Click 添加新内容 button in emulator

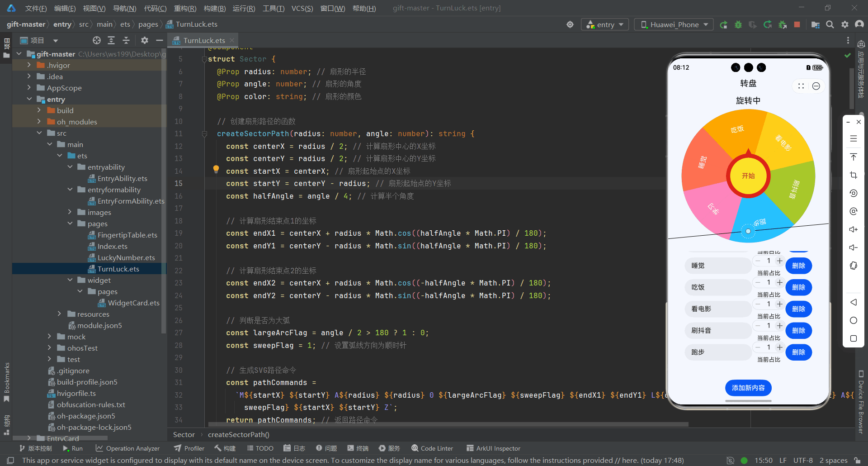point(748,388)
